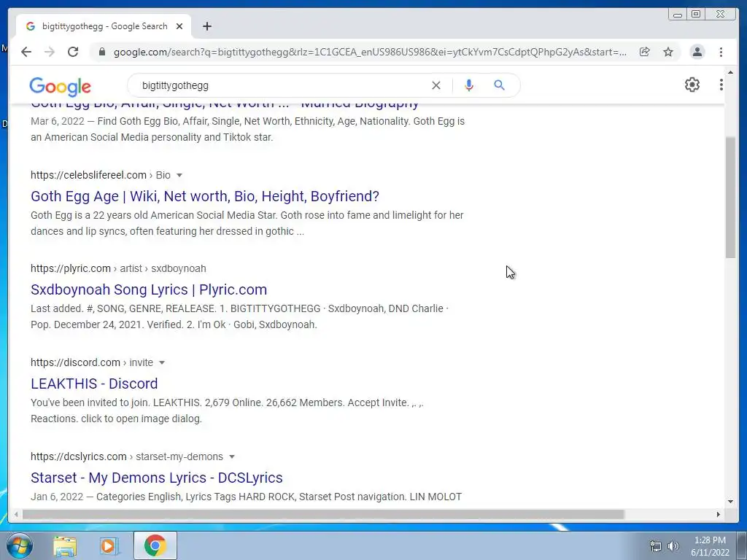Click the Google logo
The width and height of the screenshot is (747, 560).
point(60,87)
